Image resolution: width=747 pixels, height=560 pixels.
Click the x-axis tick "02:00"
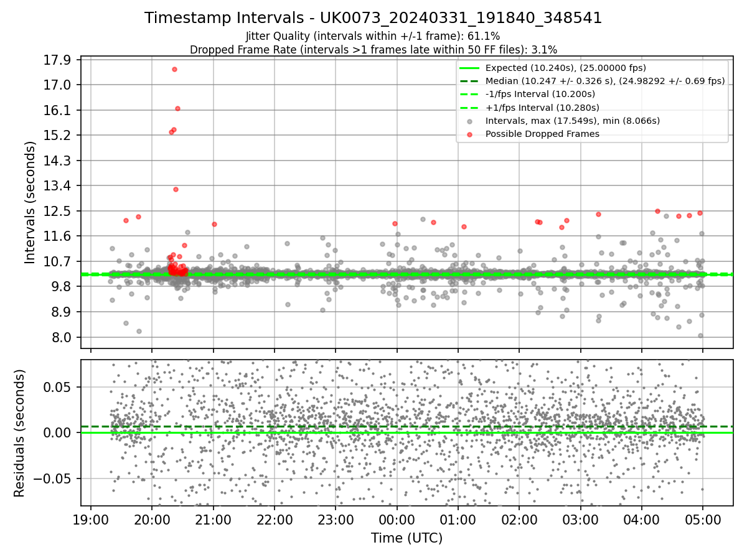(519, 519)
